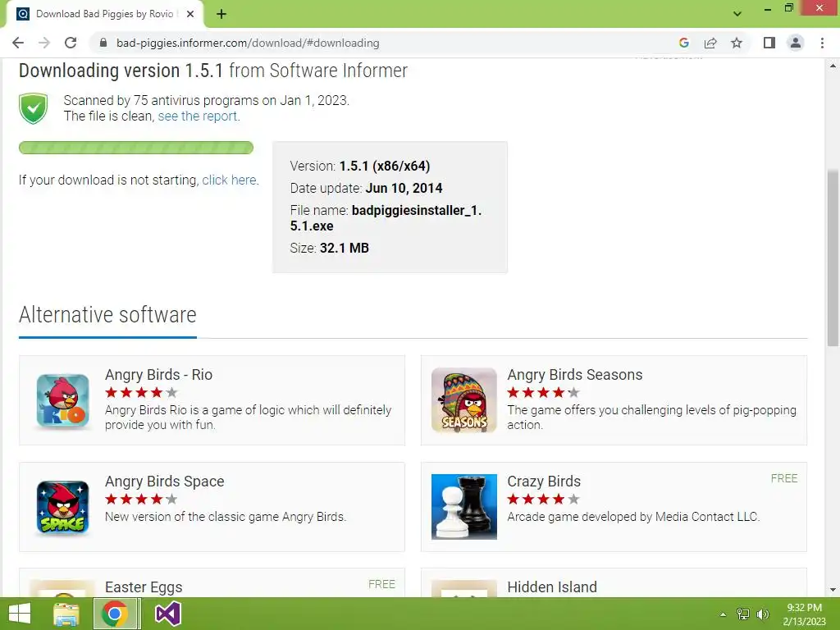Click the browser forward arrow
This screenshot has width=840, height=630.
pos(44,43)
